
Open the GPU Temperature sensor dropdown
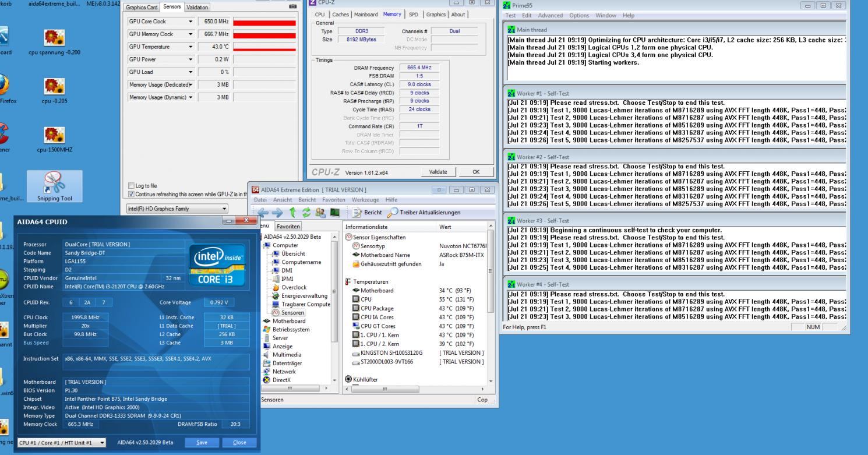tap(191, 47)
